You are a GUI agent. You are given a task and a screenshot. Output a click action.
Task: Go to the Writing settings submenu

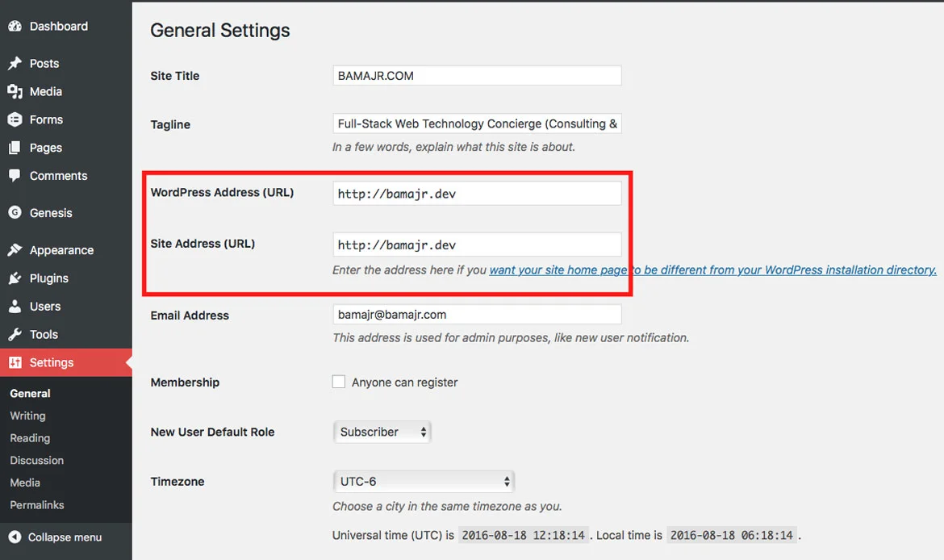[27, 416]
